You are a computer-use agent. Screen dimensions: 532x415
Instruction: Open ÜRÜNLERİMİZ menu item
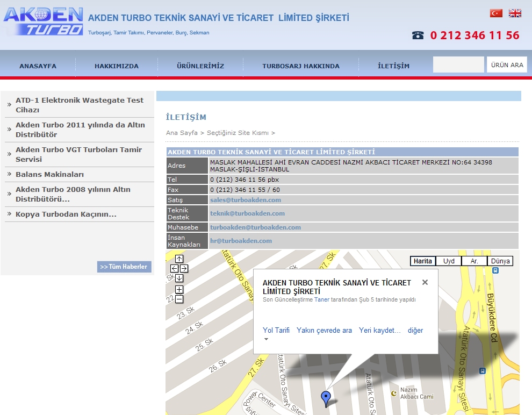[200, 66]
